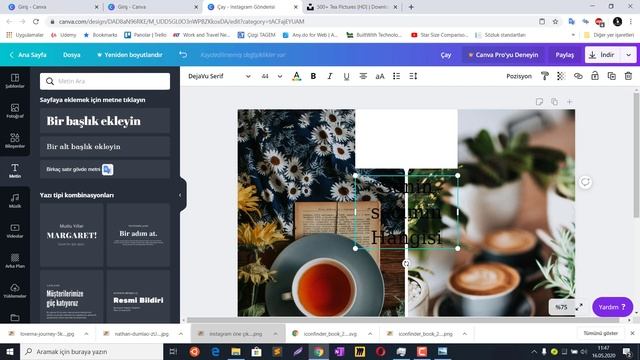
Task: Open line spacing options
Action: click(x=413, y=76)
